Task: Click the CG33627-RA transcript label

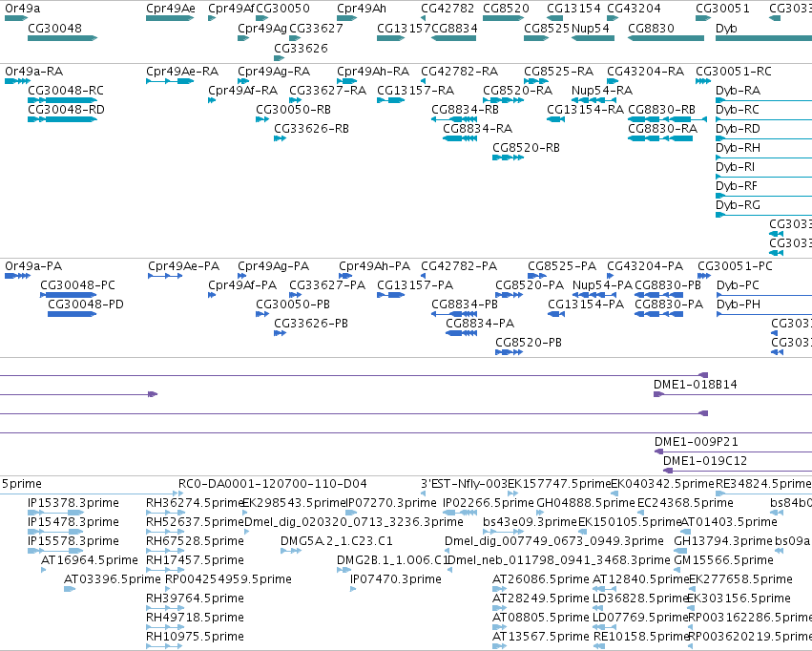Action: point(328,90)
